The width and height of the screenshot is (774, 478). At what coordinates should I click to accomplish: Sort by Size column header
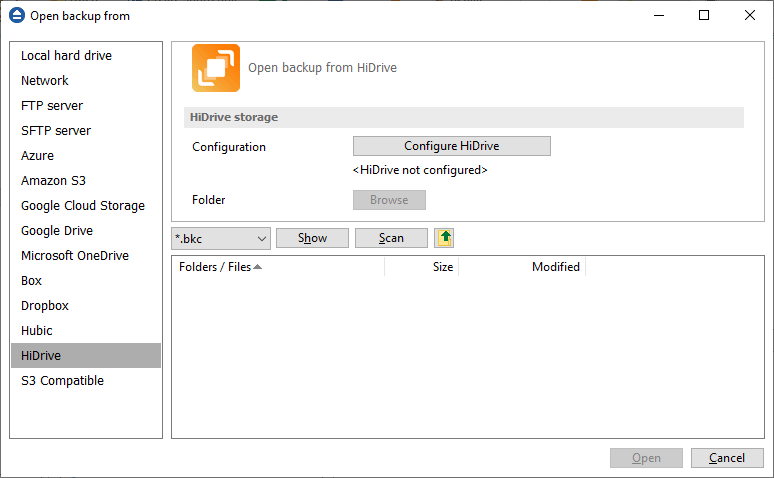[x=422, y=267]
